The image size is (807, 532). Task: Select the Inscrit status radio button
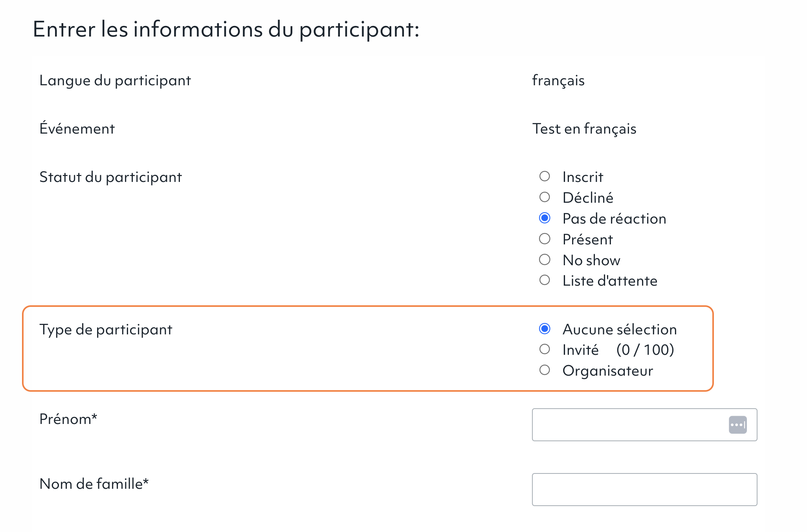[545, 176]
